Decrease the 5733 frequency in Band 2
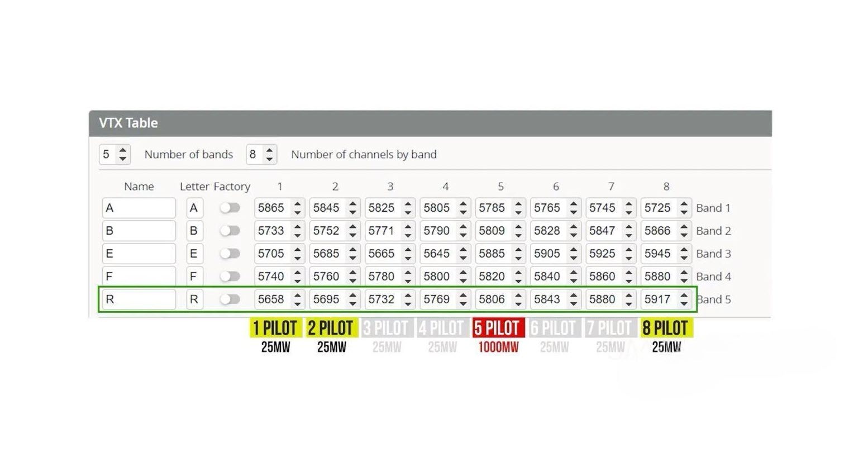 [298, 235]
